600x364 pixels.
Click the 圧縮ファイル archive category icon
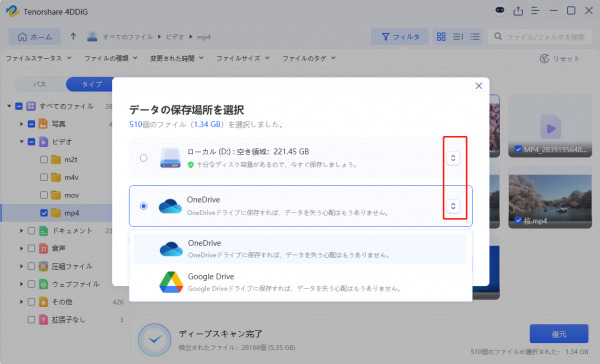pos(44,266)
